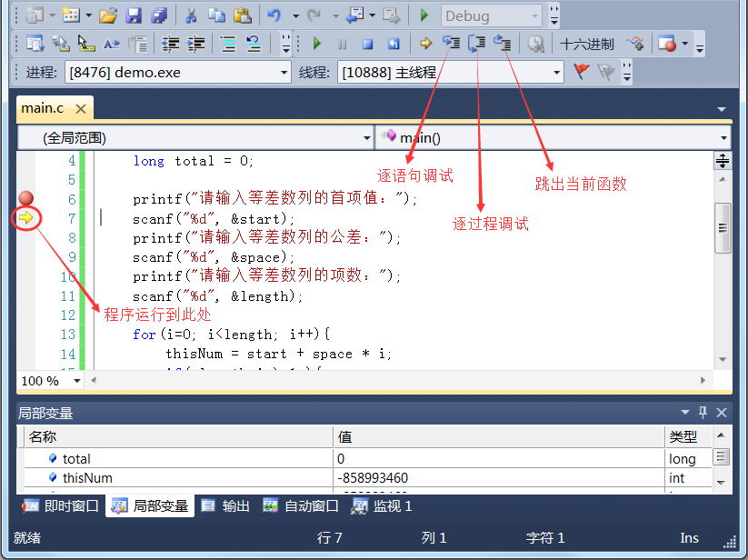
Task: Toggle 十六进制 hexadecimal display
Action: tap(586, 44)
